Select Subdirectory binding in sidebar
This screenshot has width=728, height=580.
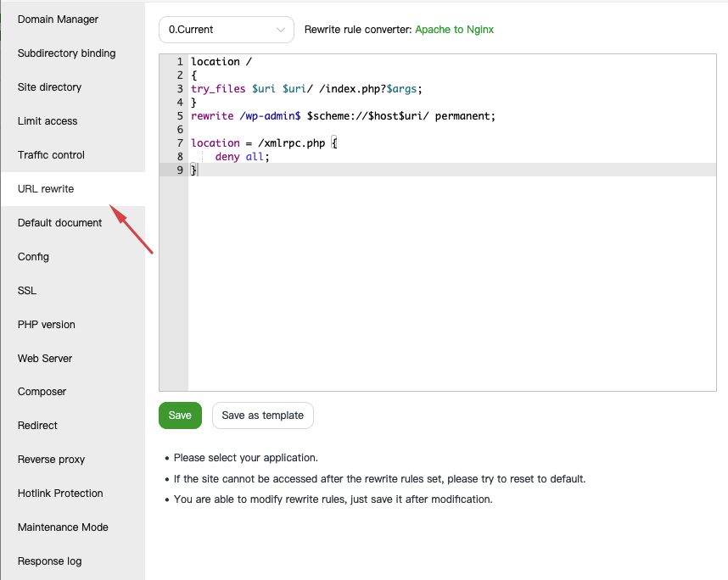[x=66, y=53]
